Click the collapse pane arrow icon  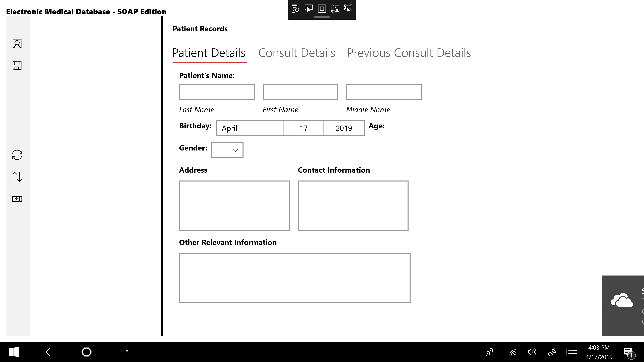click(x=17, y=199)
